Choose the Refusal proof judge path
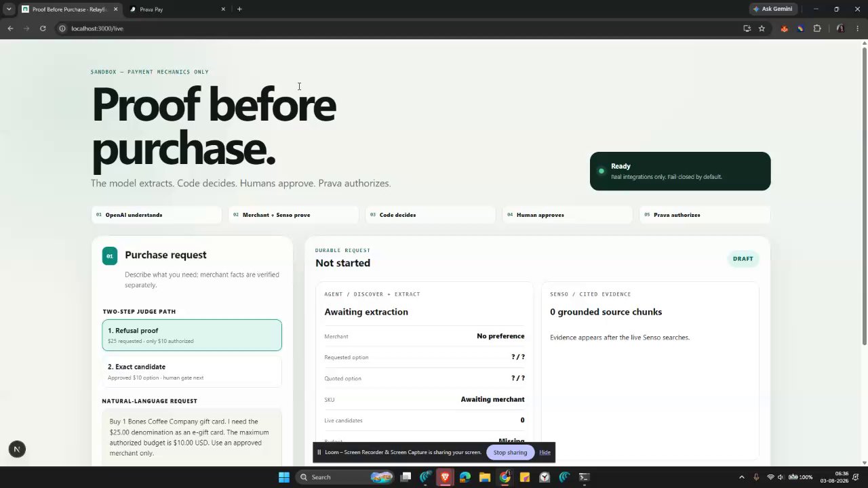 click(192, 335)
